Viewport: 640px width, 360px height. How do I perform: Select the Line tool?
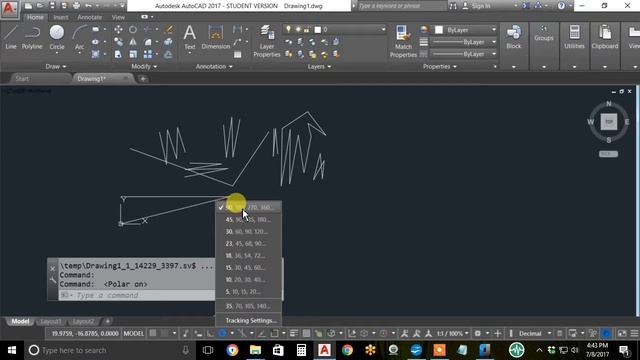pos(11,37)
